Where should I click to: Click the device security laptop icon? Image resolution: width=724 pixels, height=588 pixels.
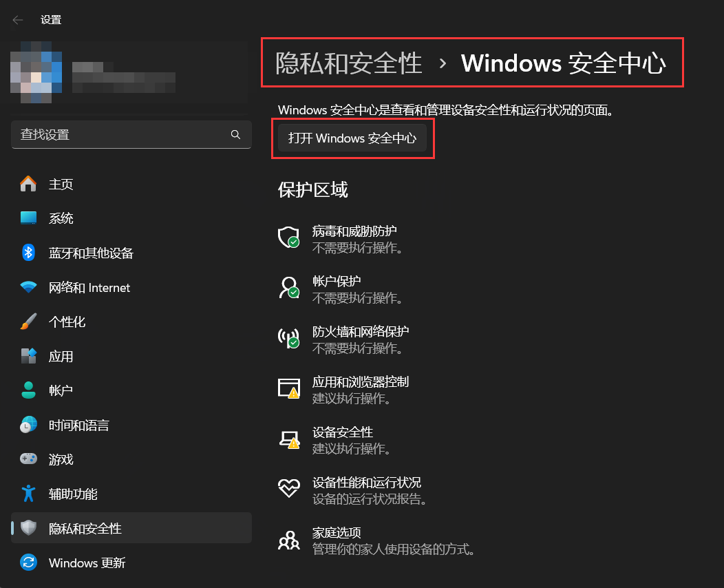(288, 439)
